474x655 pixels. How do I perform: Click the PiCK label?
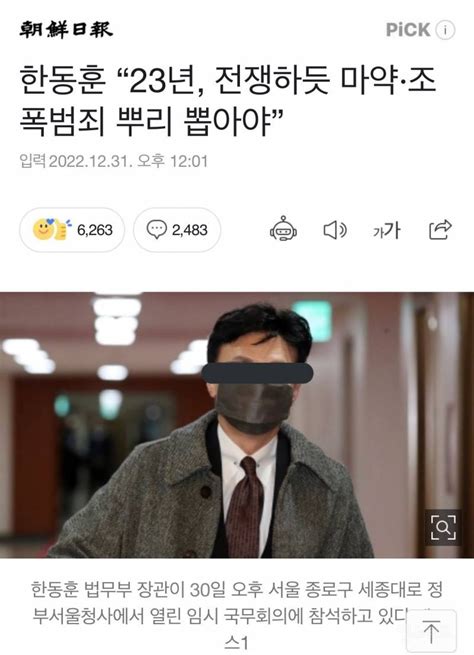point(408,30)
